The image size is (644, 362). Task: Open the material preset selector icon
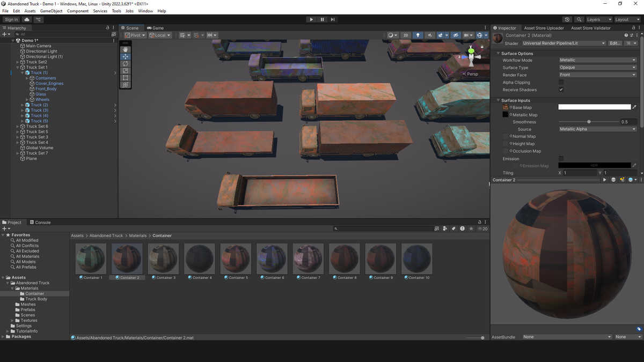631,35
